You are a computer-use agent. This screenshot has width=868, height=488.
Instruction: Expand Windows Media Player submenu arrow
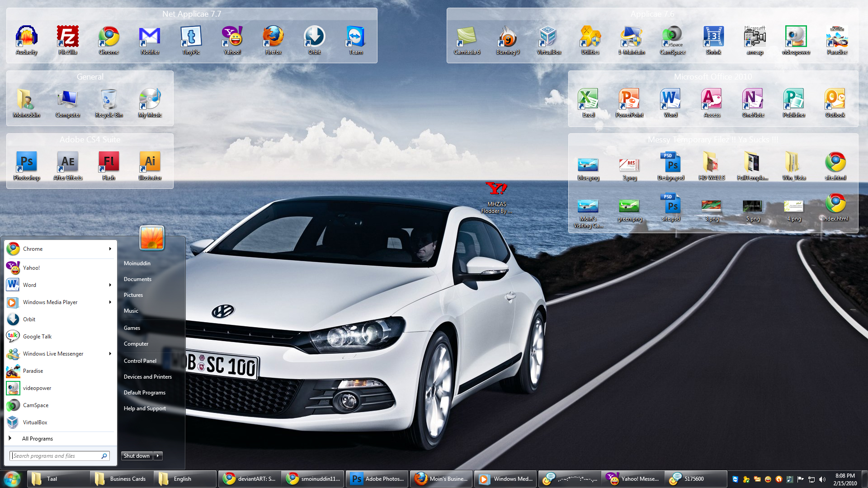coord(110,302)
